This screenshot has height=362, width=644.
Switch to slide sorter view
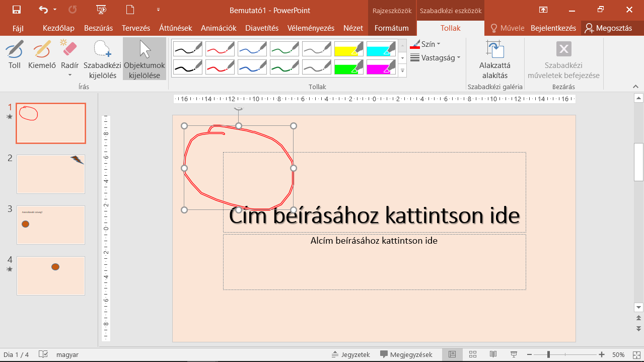pyautogui.click(x=472, y=354)
